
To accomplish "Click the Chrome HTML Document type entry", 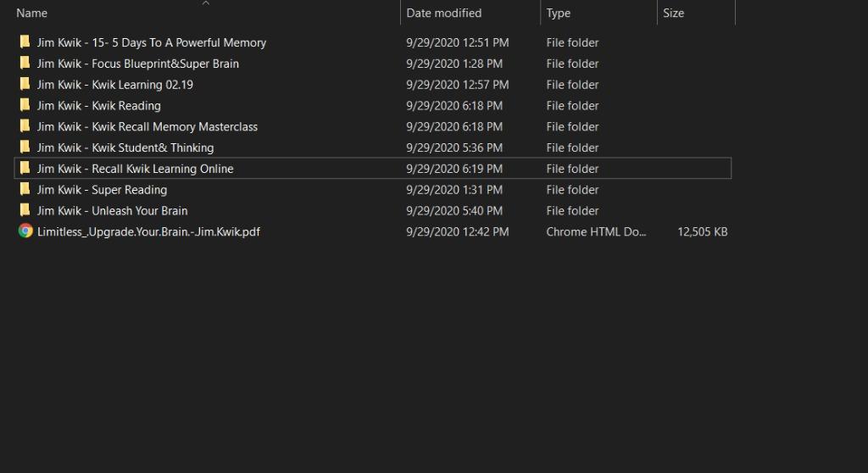I will pos(596,231).
